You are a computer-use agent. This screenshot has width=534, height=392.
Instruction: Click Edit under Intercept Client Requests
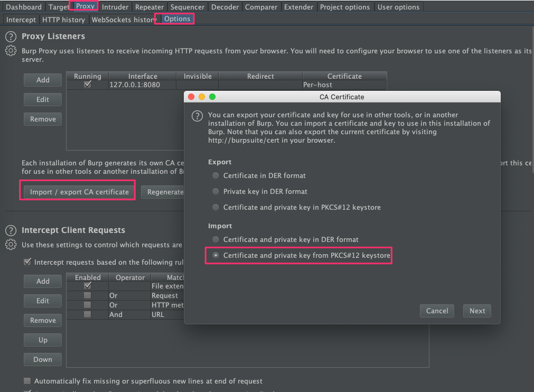tap(43, 301)
